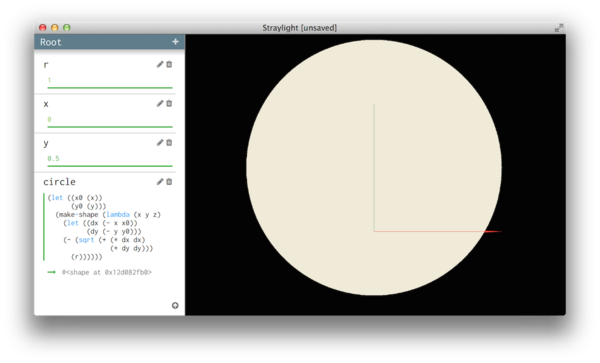
Task: Edit the y variable with pencil icon
Action: [160, 143]
